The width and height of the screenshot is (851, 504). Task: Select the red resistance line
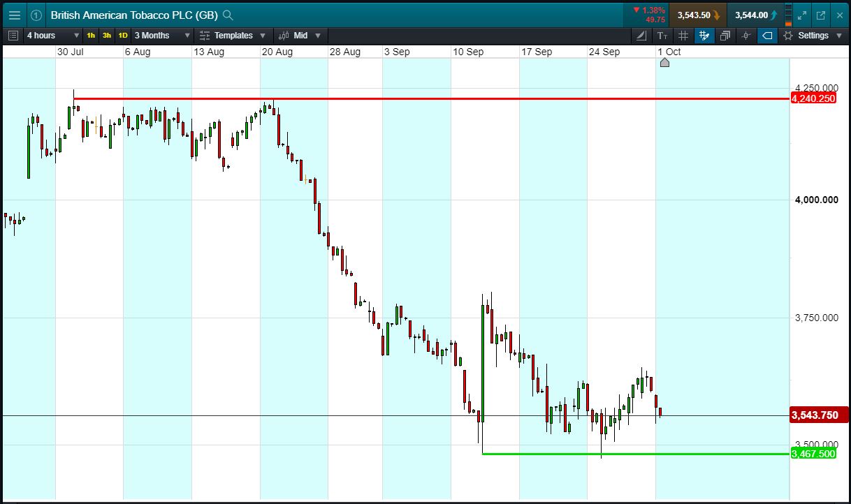pos(431,98)
